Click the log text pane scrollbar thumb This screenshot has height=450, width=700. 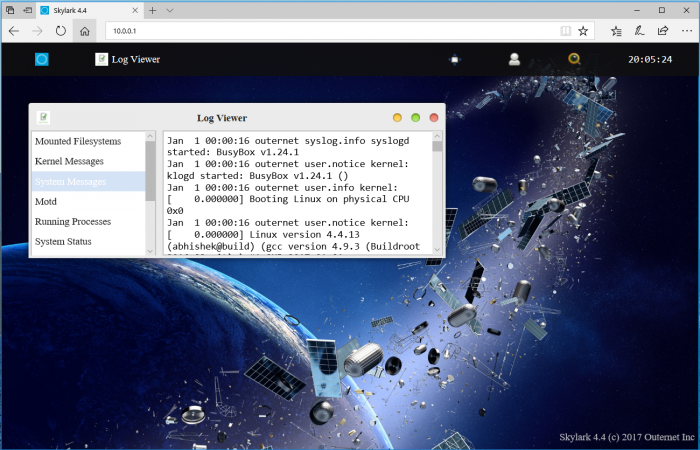coord(438,146)
